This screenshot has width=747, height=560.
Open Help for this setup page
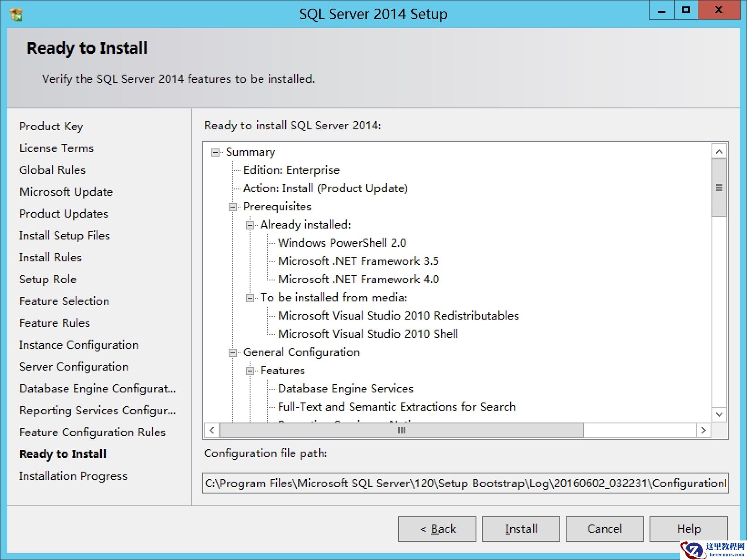(x=688, y=529)
